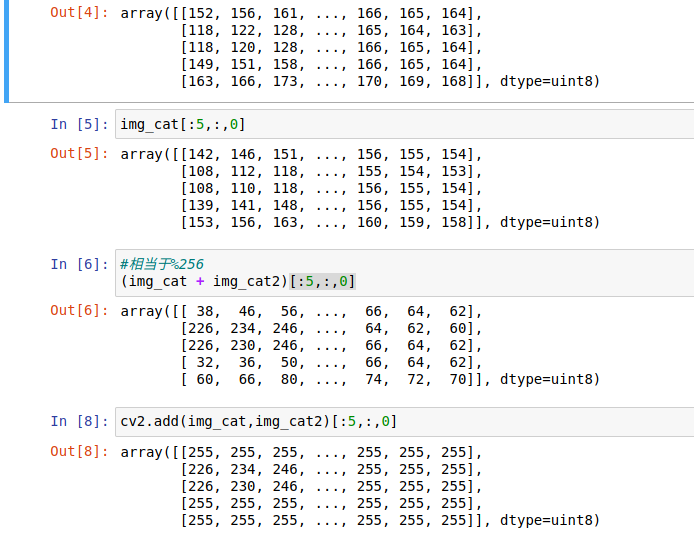The width and height of the screenshot is (694, 552).
Task: Click dtype=uint8 in Out[8]
Action: pos(546,520)
